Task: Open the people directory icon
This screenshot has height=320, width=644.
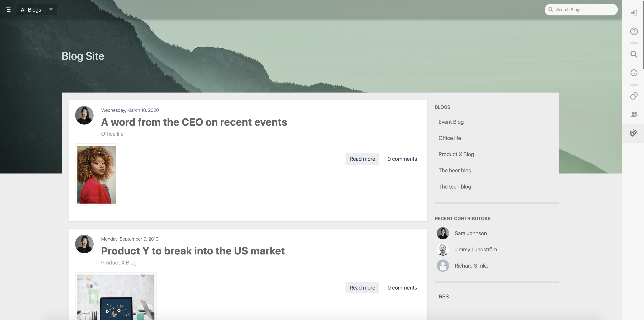Action: [x=634, y=115]
